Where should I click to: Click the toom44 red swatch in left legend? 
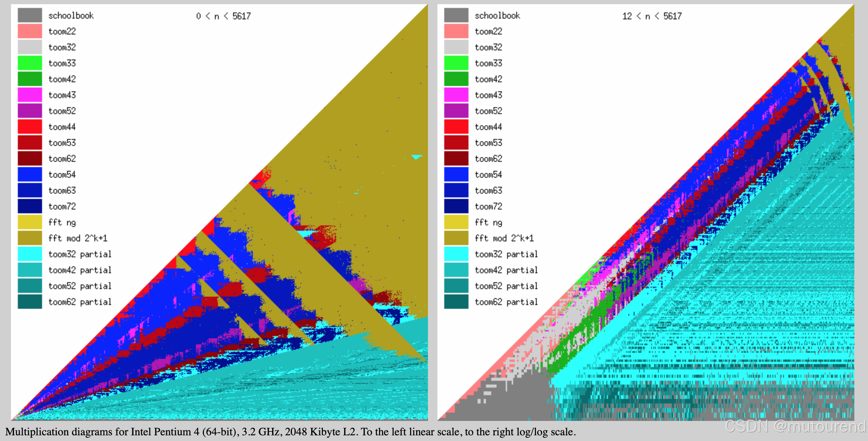[x=30, y=127]
